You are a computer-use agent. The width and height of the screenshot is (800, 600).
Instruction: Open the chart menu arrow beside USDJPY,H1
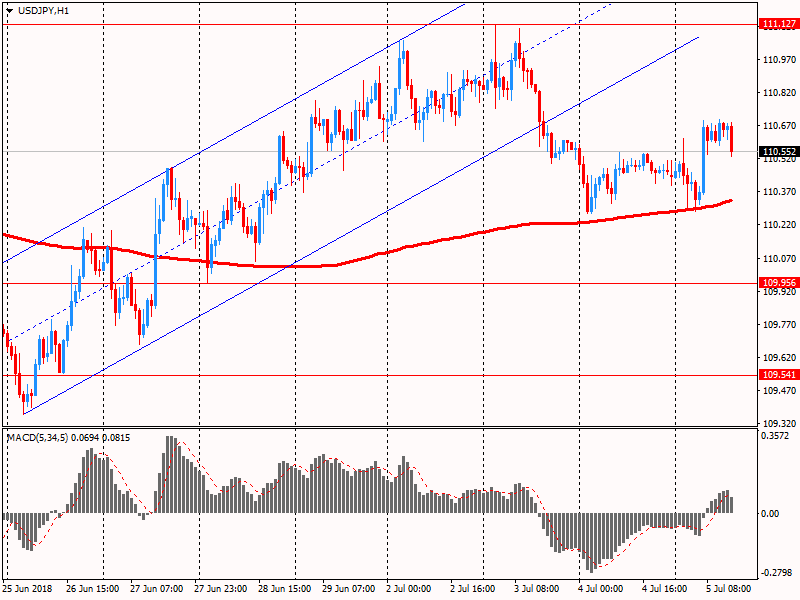(x=9, y=11)
